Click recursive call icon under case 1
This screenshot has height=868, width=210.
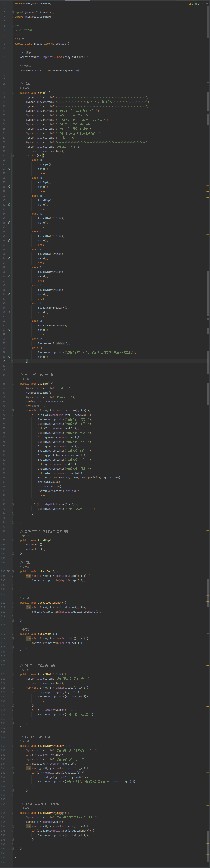(x=9, y=169)
